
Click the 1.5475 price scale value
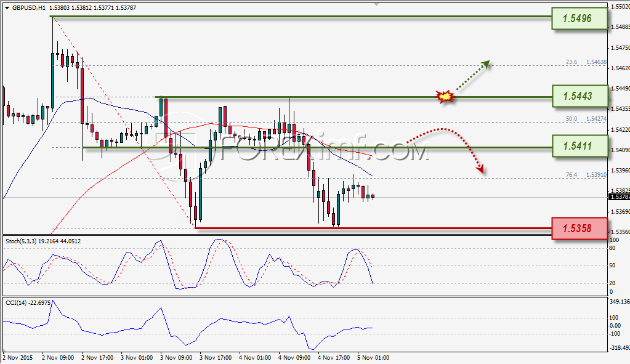pos(620,48)
